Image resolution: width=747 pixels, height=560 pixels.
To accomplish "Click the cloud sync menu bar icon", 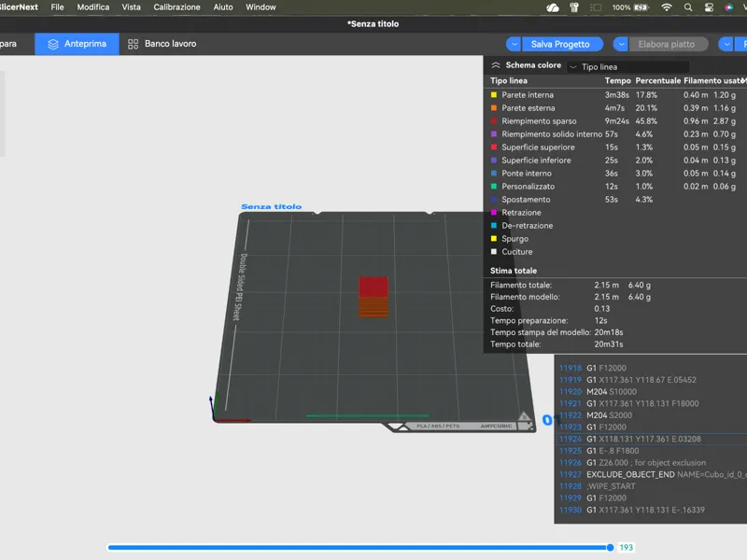I will click(553, 7).
